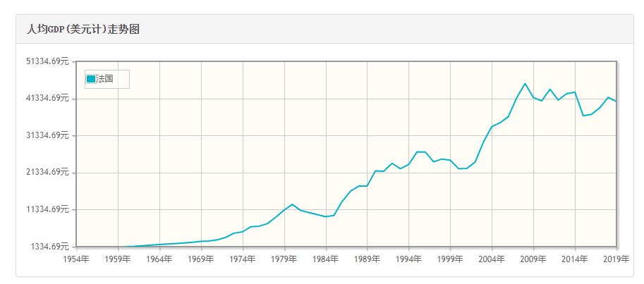The height and width of the screenshot is (284, 644).
Task: Click the 2014年 year tick label
Action: click(x=576, y=259)
